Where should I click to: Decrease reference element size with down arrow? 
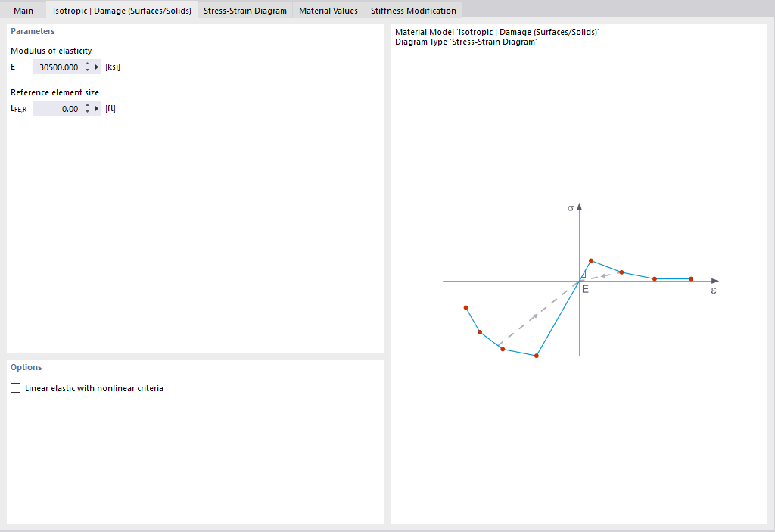88,112
